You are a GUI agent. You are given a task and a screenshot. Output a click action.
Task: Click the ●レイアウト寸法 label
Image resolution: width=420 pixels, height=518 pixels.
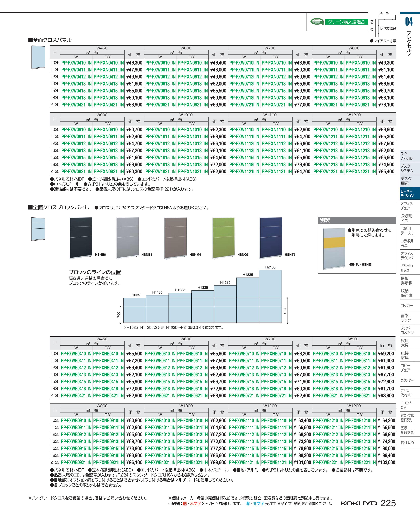point(383,41)
